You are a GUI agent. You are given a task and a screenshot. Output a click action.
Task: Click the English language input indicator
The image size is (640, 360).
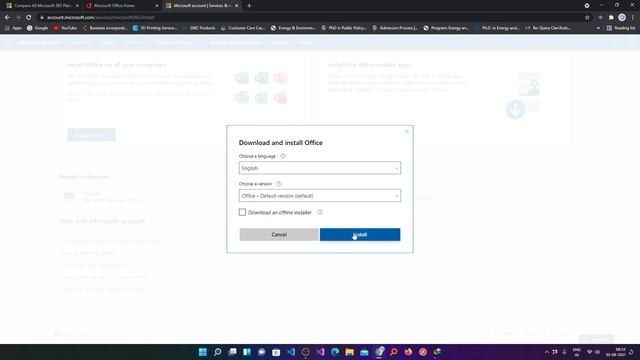click(577, 352)
